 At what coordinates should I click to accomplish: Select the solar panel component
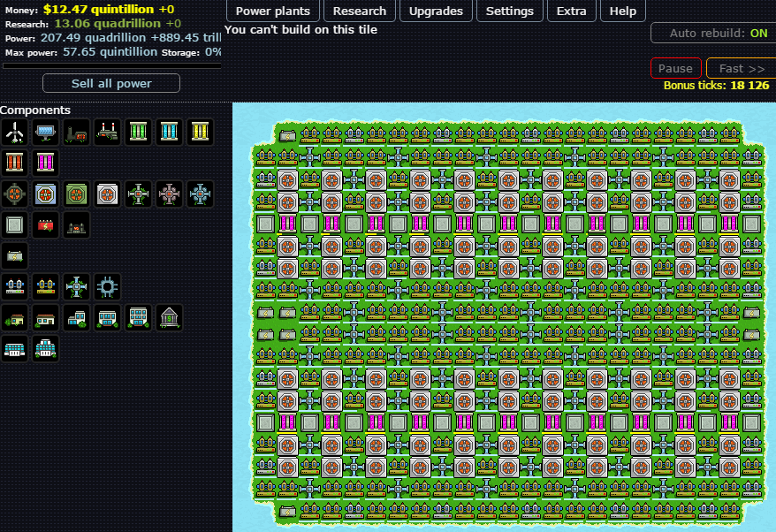[46, 133]
